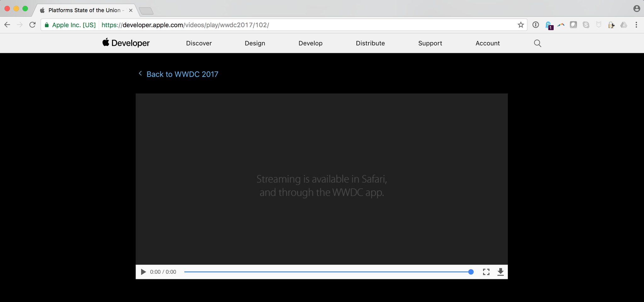Download the video file
644x302 pixels.
click(x=501, y=272)
